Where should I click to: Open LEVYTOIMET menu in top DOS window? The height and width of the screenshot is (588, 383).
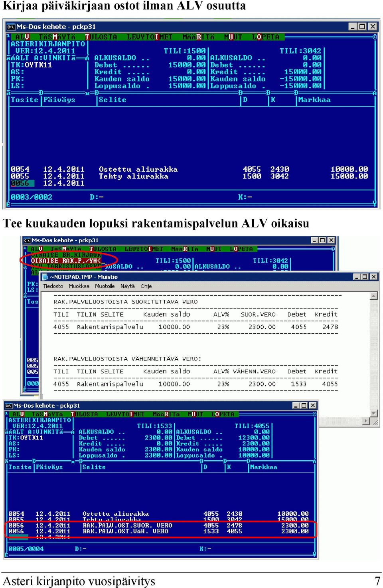(x=150, y=37)
